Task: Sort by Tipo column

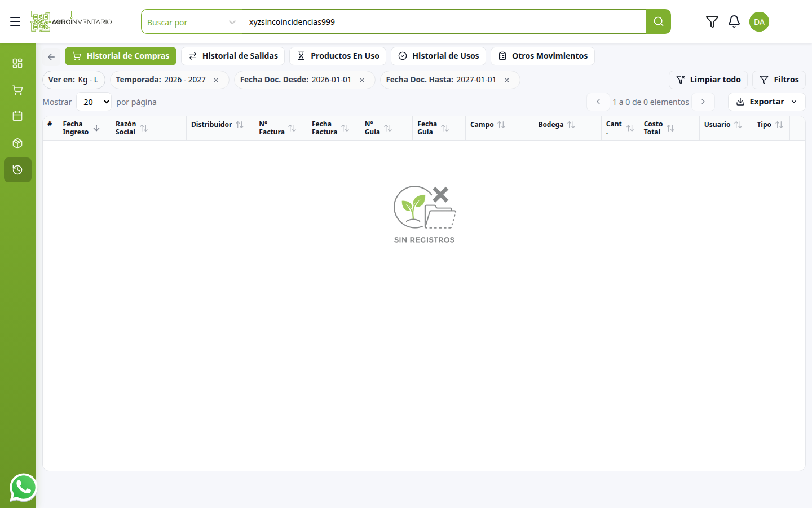Action: pos(779,125)
